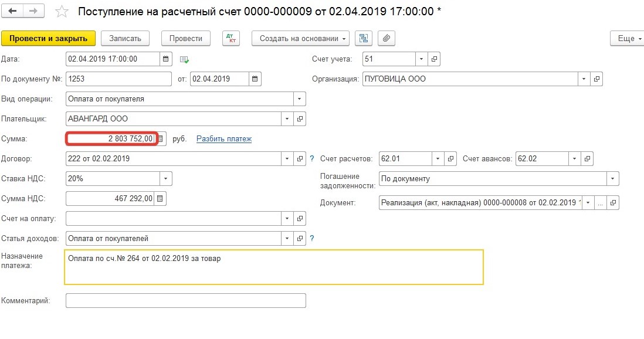Expand the Вид операции dropdown
Image resolution: width=644 pixels, height=339 pixels.
[299, 99]
